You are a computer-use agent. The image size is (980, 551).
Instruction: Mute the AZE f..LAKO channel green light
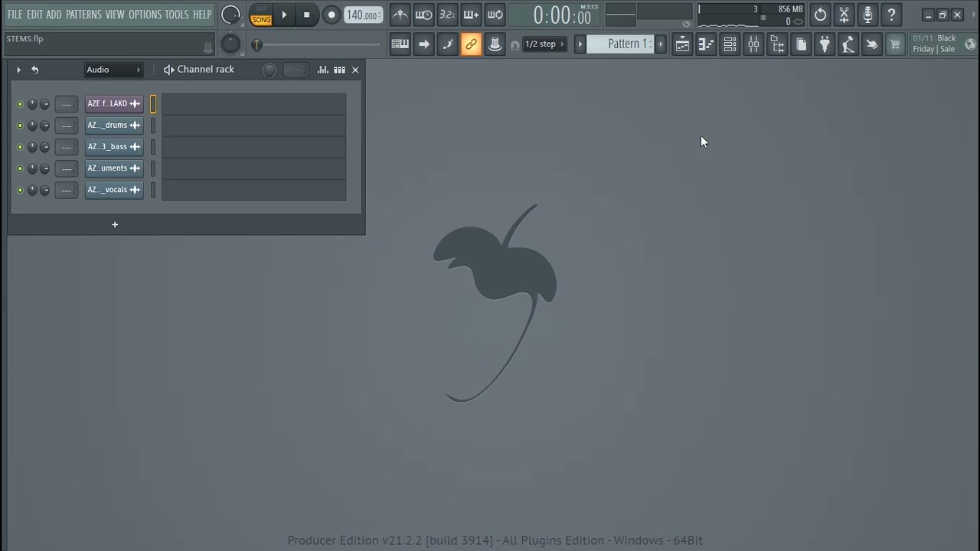click(20, 104)
